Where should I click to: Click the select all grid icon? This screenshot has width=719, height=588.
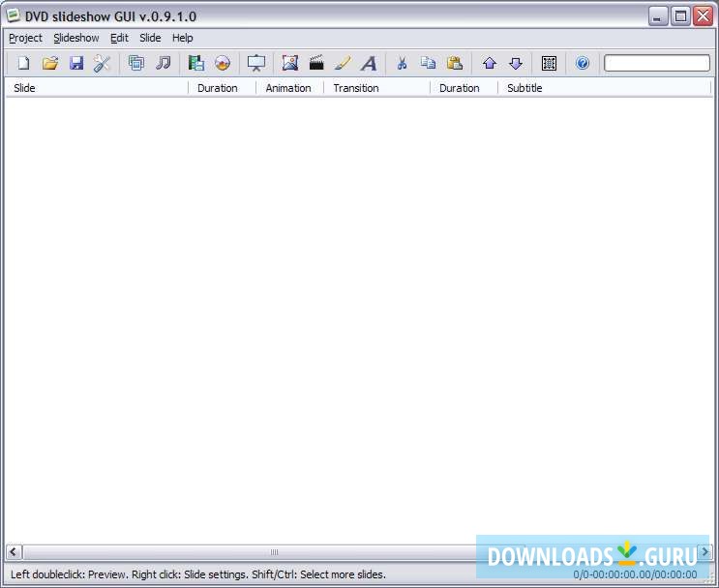pyautogui.click(x=549, y=63)
